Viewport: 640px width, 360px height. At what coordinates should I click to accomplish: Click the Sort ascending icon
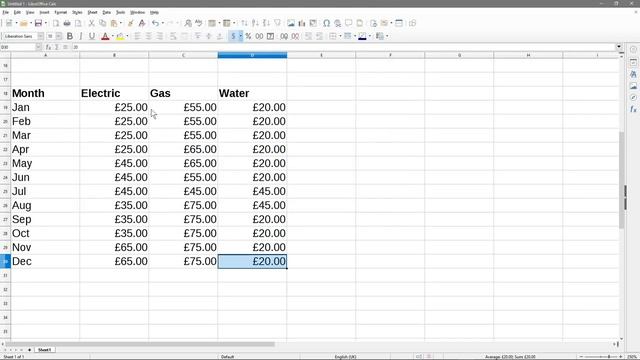tap(255, 23)
